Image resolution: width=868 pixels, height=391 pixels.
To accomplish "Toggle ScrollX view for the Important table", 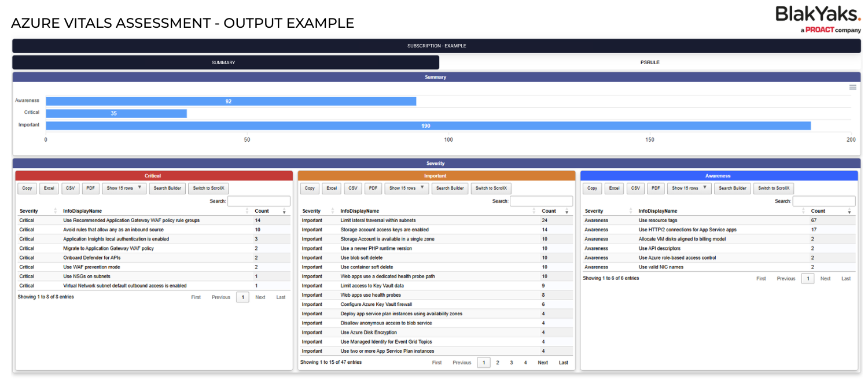I will click(x=491, y=188).
